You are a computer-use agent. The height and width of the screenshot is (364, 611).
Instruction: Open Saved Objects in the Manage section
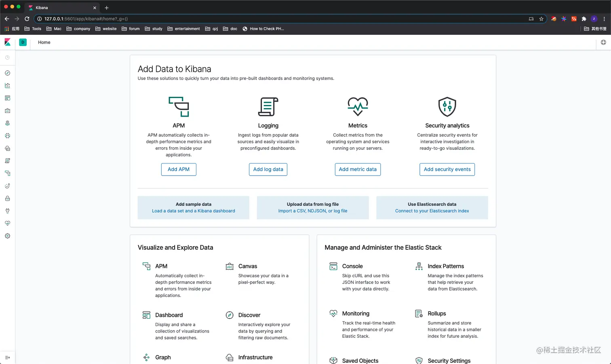tap(360, 361)
